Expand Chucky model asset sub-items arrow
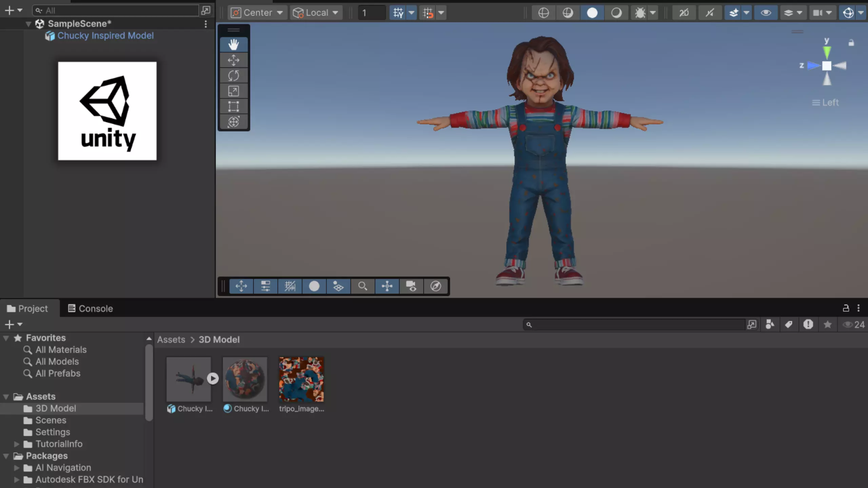 tap(213, 379)
